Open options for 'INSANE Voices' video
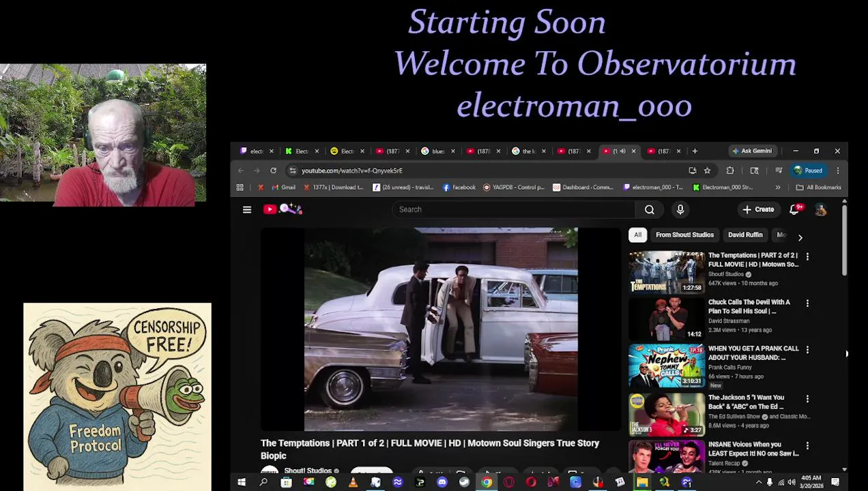The height and width of the screenshot is (491, 868). click(x=807, y=445)
